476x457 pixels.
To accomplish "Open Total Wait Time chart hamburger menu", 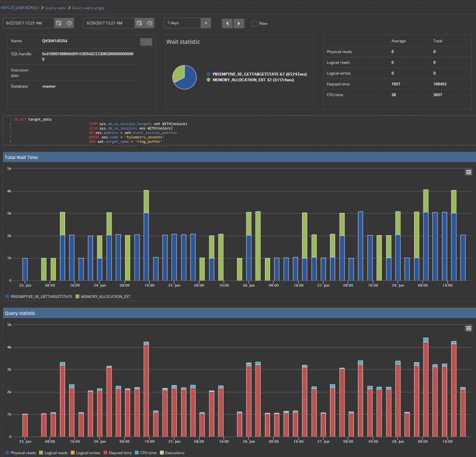I will (469, 172).
